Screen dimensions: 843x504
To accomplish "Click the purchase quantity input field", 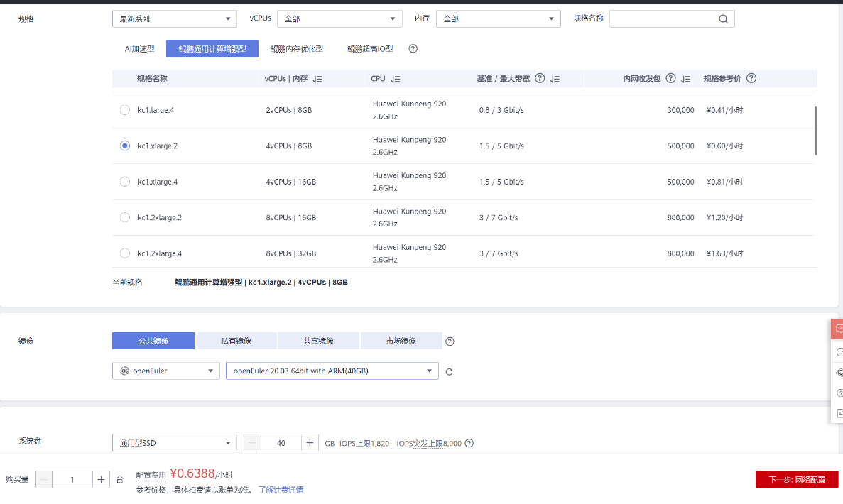I will (72, 479).
